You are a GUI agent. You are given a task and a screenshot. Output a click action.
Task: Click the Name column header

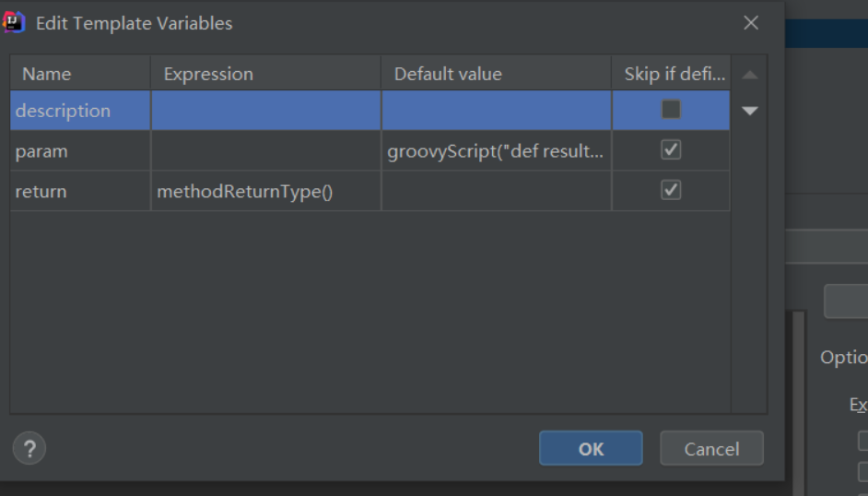tap(80, 74)
